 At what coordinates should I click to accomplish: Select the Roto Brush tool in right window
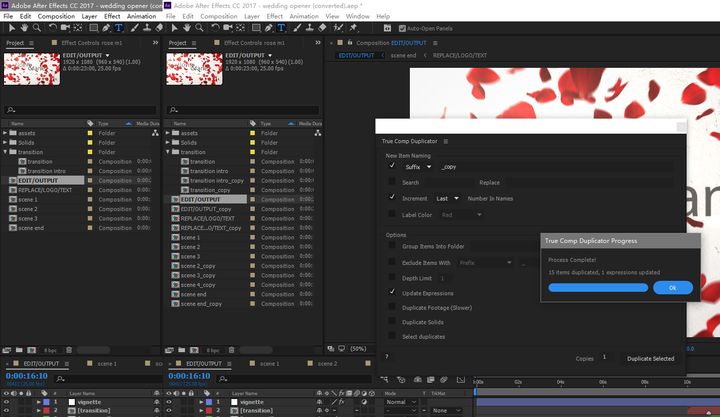(x=338, y=28)
